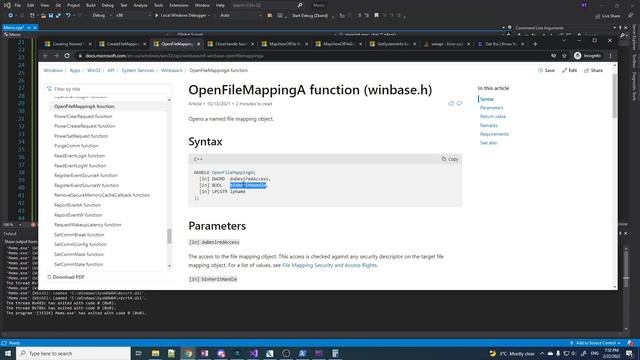Save the article using Save button
This screenshot has height=360, width=640.
[547, 70]
